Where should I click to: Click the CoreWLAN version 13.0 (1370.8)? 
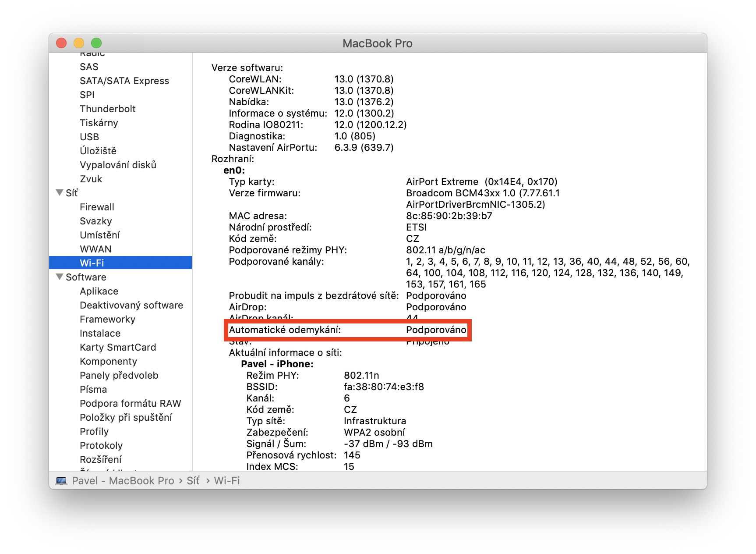click(364, 79)
